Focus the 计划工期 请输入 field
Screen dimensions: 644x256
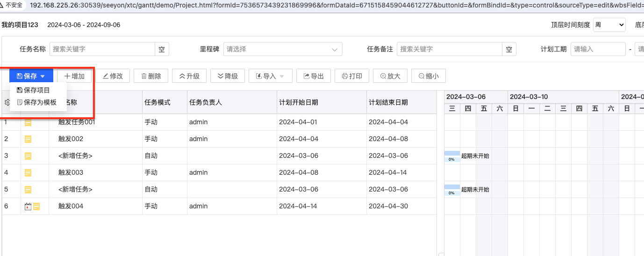point(598,49)
